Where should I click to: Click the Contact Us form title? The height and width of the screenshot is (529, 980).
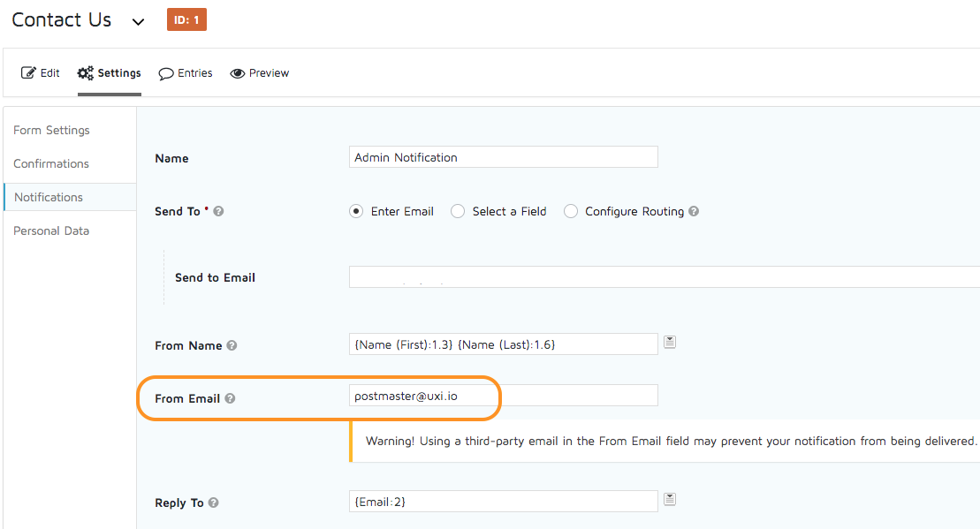click(x=61, y=20)
